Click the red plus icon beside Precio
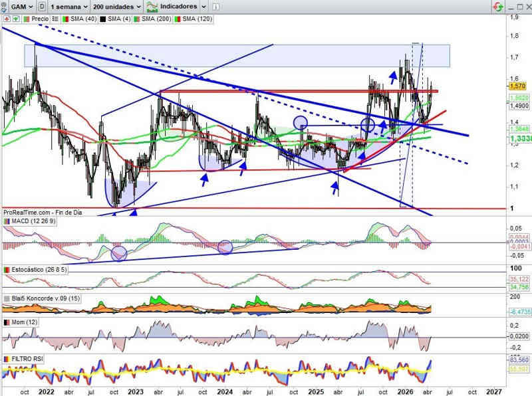 [6, 19]
